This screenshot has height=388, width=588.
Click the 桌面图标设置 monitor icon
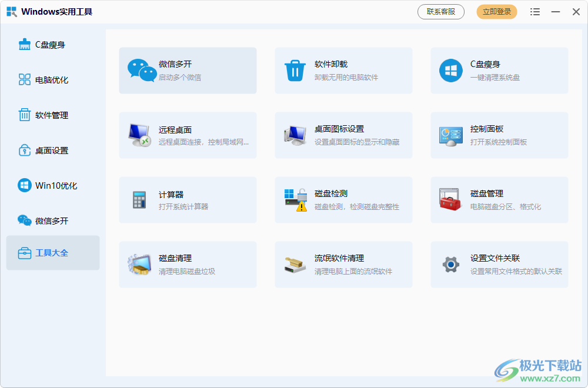pyautogui.click(x=295, y=135)
